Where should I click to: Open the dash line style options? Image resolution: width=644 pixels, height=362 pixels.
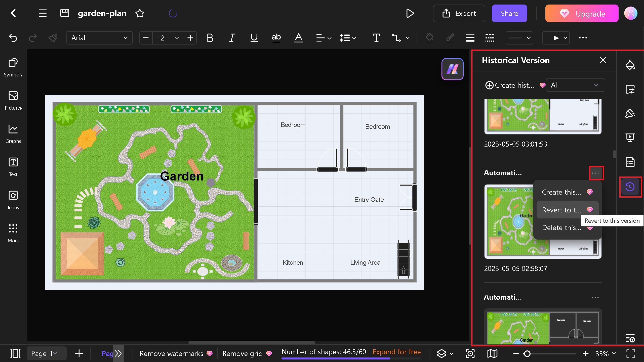[490, 38]
